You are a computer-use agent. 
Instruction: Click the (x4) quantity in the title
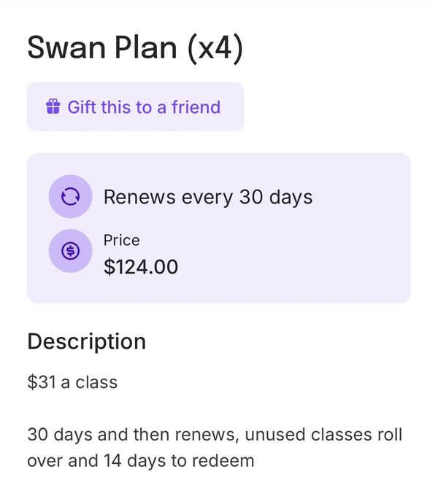click(x=214, y=48)
